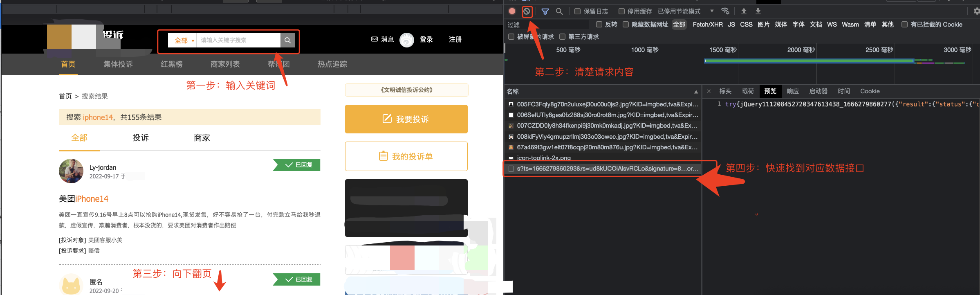This screenshot has width=980, height=295.
Task: Go to 首页 navigation tab
Action: [x=68, y=64]
